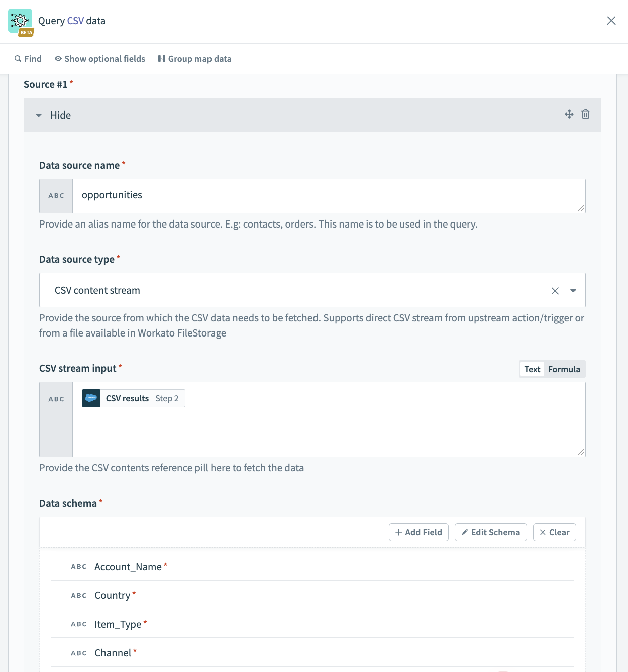Viewport: 628px width, 672px height.
Task: Show optional fields
Action: point(100,59)
